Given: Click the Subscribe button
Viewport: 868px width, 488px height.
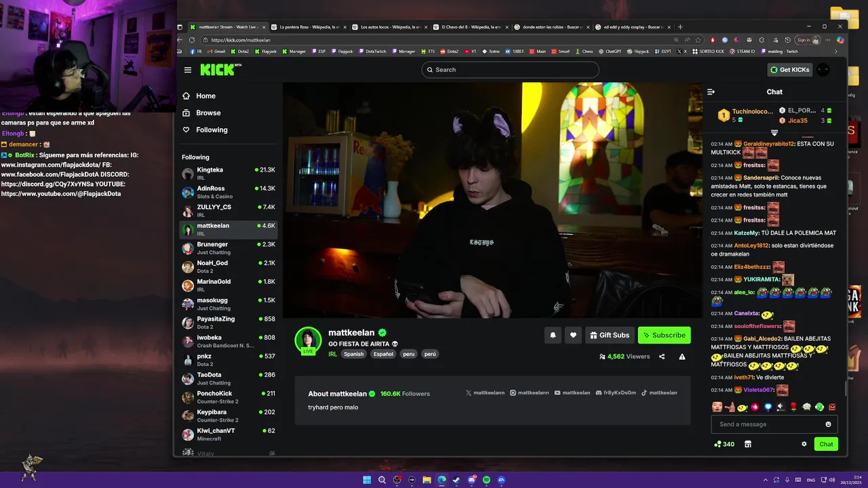Looking at the screenshot, I should point(665,335).
